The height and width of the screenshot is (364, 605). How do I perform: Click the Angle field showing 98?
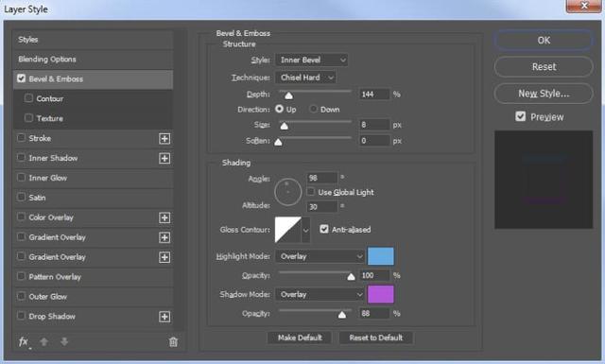pyautogui.click(x=321, y=178)
